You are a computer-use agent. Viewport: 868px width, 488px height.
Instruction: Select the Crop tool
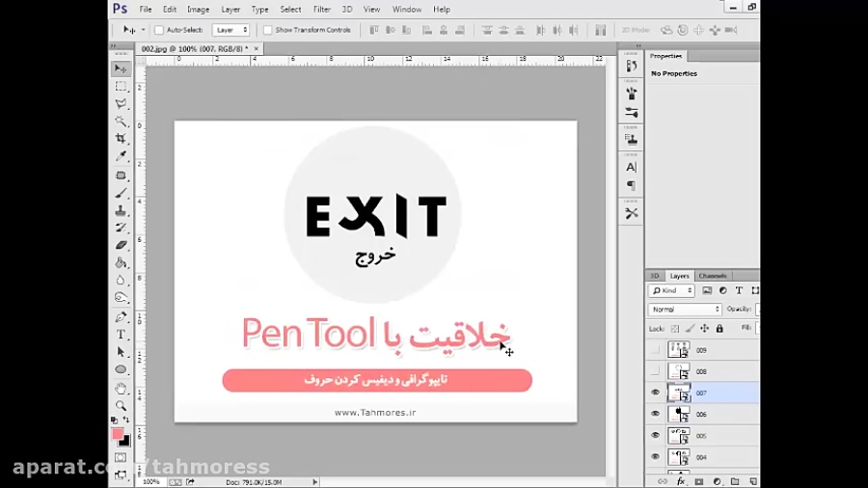click(121, 138)
